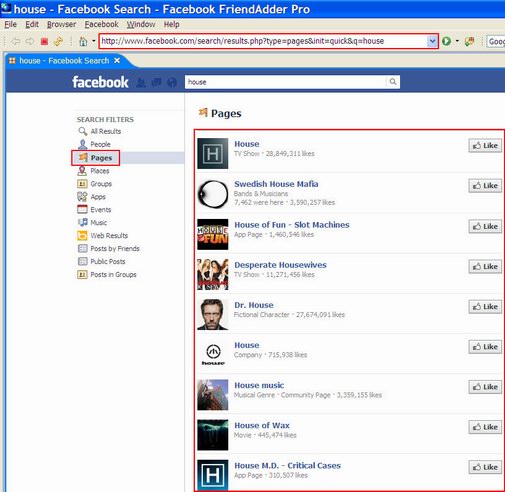Like the House music page
The width and height of the screenshot is (505, 492).
click(485, 387)
